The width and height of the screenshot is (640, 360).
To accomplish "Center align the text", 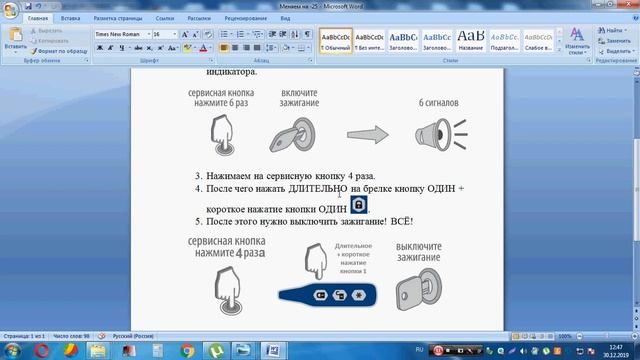I will point(235,48).
